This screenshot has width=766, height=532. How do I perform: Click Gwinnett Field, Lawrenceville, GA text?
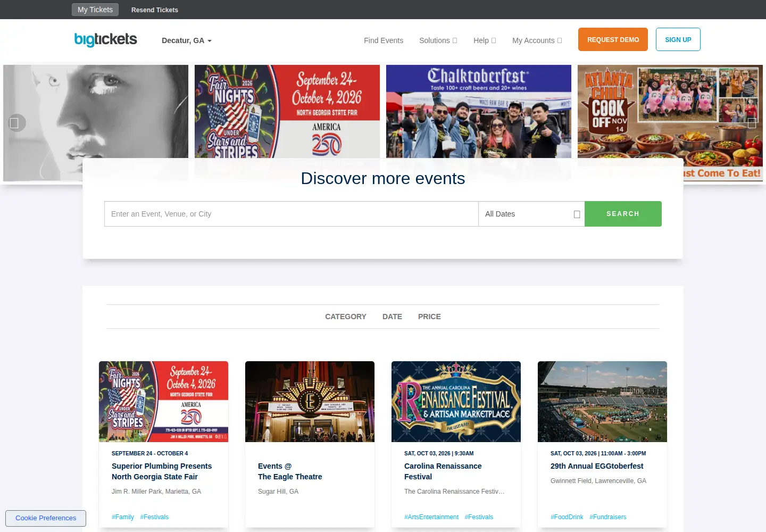click(598, 481)
